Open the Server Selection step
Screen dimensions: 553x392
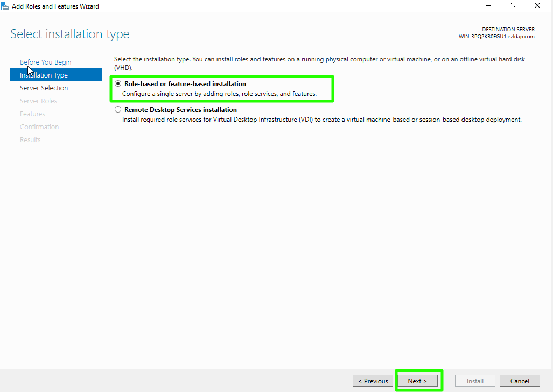[x=44, y=88]
